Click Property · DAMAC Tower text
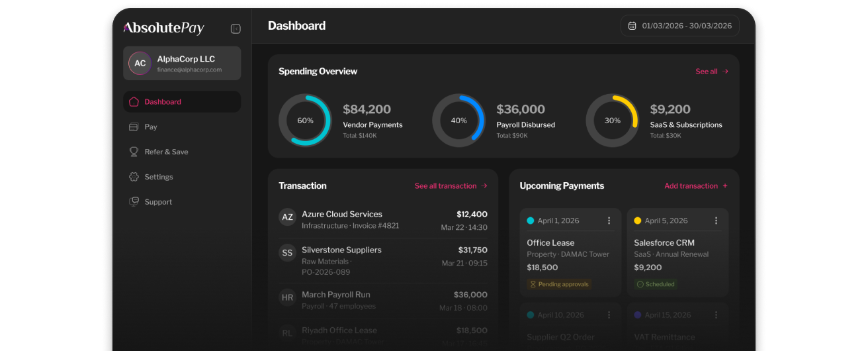Screen dimensions: 868x351 pyautogui.click(x=568, y=254)
